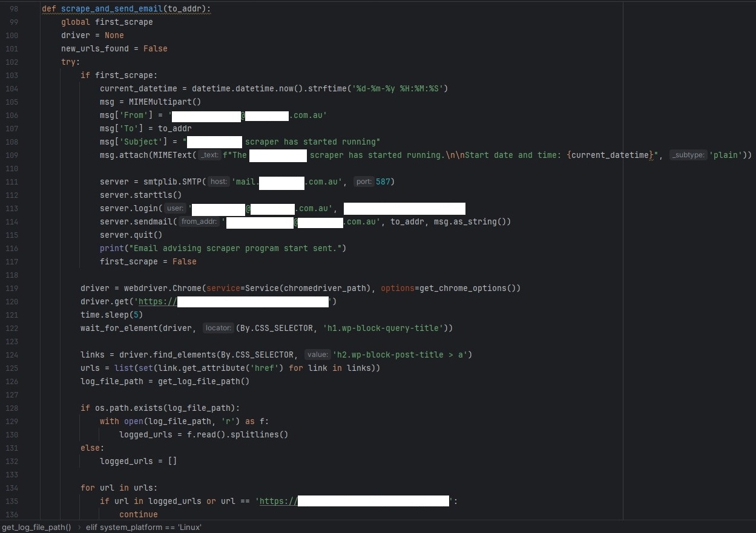Viewport: 756px width, 533px height.
Task: Open the get_log_file_path() breadcrumb
Action: coord(36,527)
